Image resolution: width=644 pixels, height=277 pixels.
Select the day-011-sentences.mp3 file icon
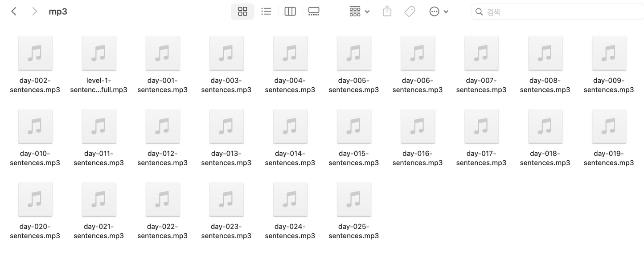pyautogui.click(x=99, y=126)
